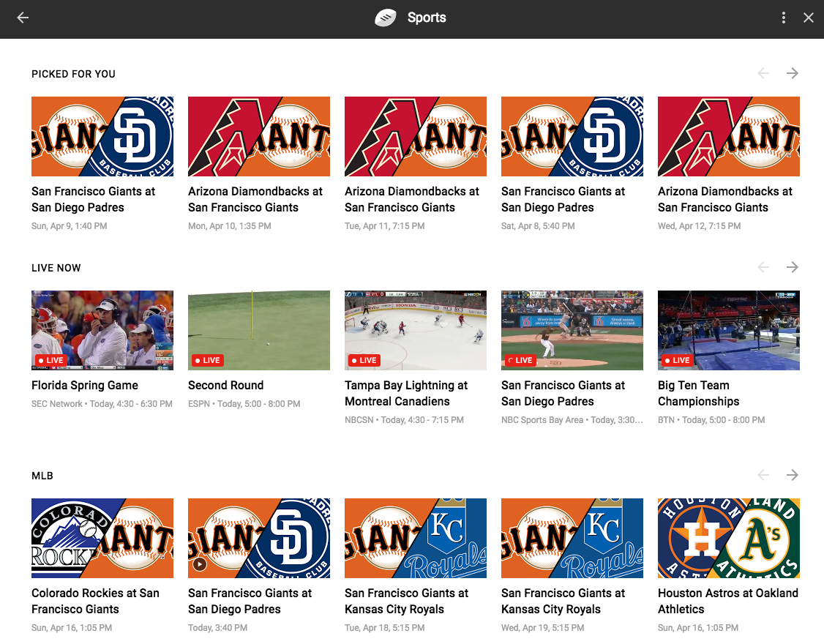Watch the live Lightning at Canadiens hockey thumbnail

point(416,330)
